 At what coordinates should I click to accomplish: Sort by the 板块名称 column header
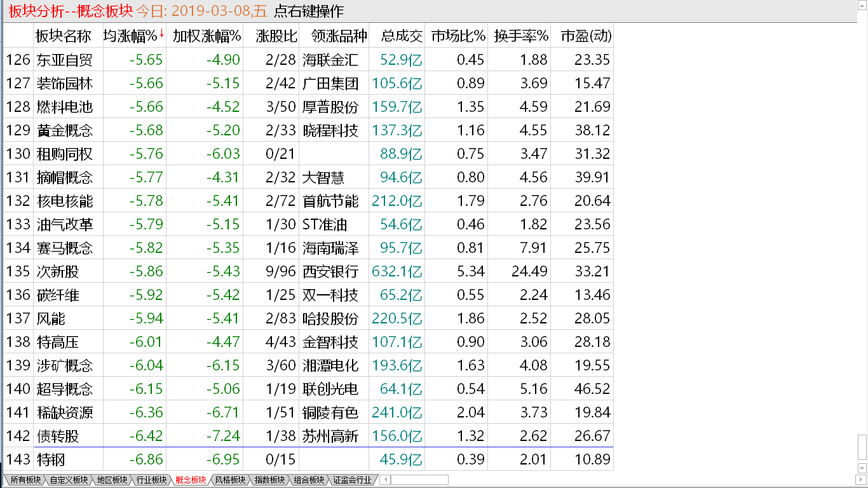[x=64, y=36]
